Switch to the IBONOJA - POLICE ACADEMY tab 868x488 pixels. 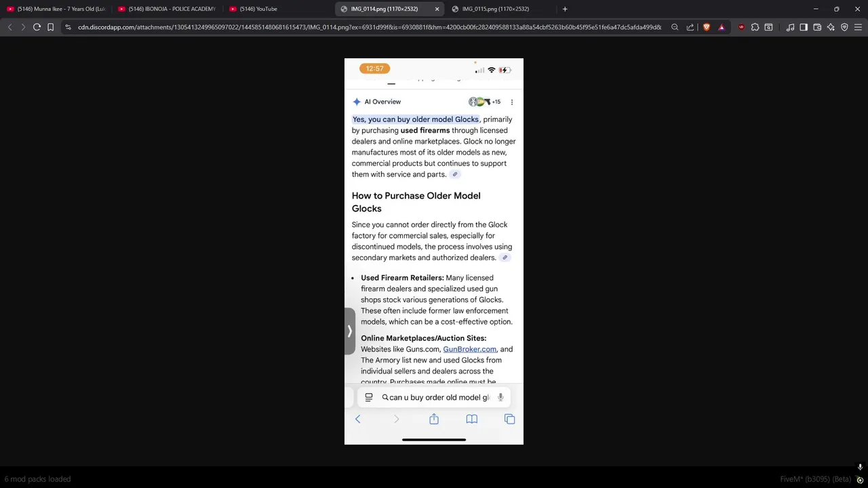coord(167,9)
